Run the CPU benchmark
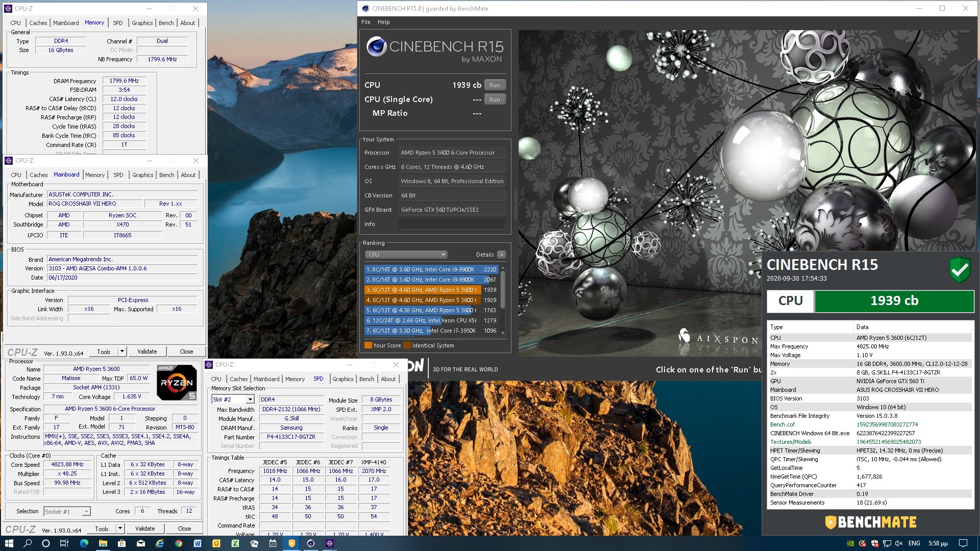This screenshot has width=980, height=551. click(x=495, y=85)
